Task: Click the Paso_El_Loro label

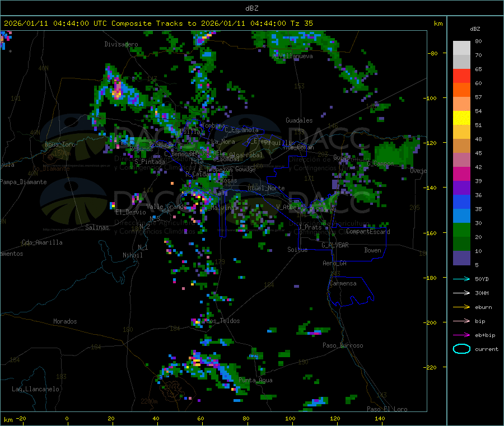Action: [387, 409]
